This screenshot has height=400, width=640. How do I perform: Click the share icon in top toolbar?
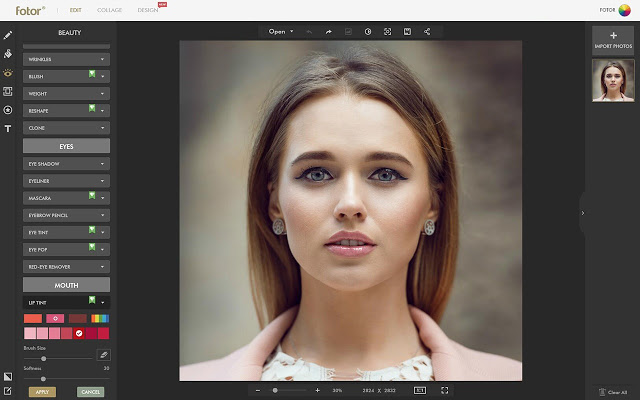click(427, 32)
